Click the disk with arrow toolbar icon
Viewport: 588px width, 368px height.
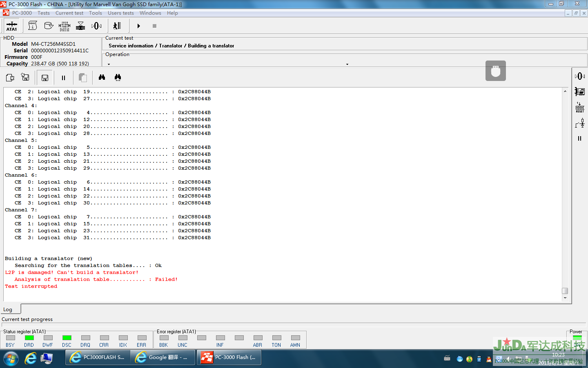point(49,26)
